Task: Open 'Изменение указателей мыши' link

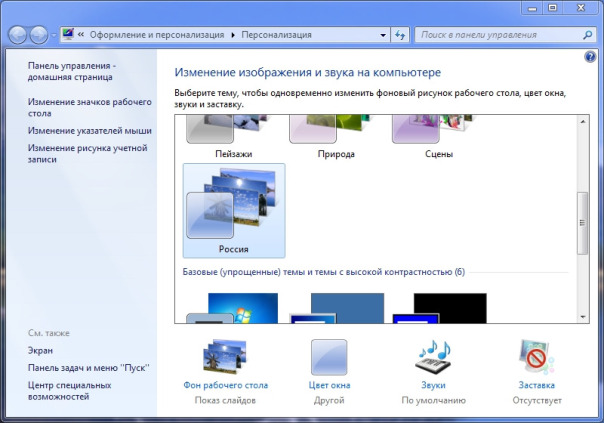Action: [x=89, y=131]
